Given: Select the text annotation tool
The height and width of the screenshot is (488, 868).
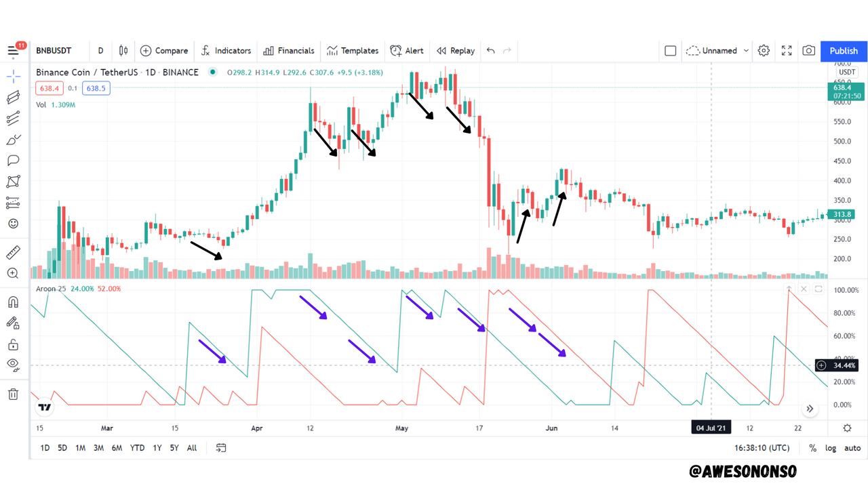Looking at the screenshot, I should [x=14, y=161].
